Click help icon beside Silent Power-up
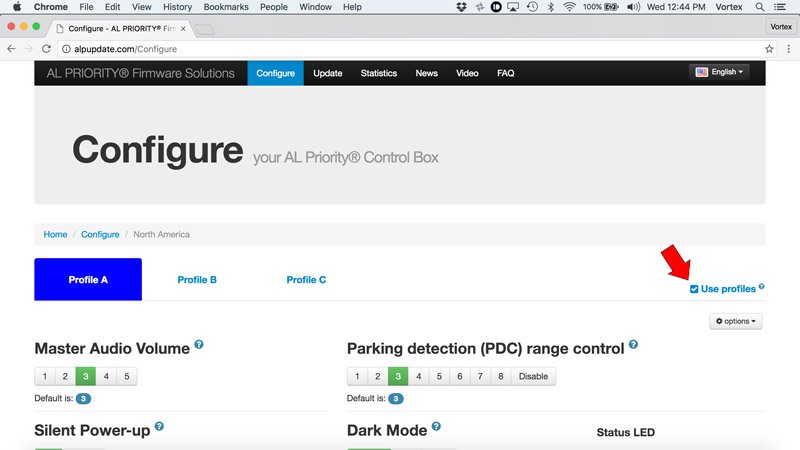Viewport: 800px width, 450px height. point(159,426)
